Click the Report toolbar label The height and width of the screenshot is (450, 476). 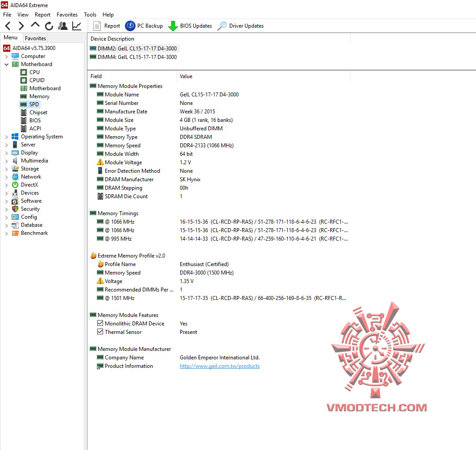click(x=112, y=26)
